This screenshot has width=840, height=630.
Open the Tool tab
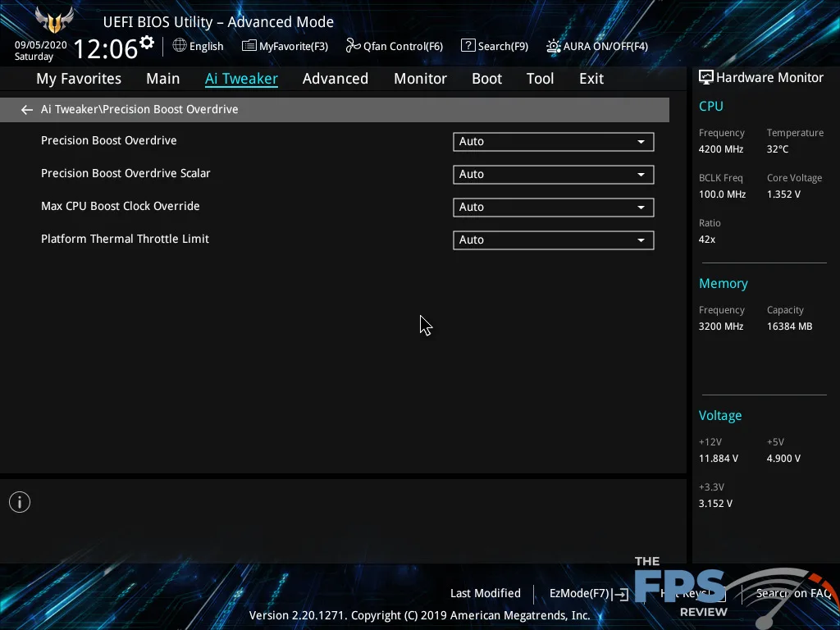click(x=540, y=79)
